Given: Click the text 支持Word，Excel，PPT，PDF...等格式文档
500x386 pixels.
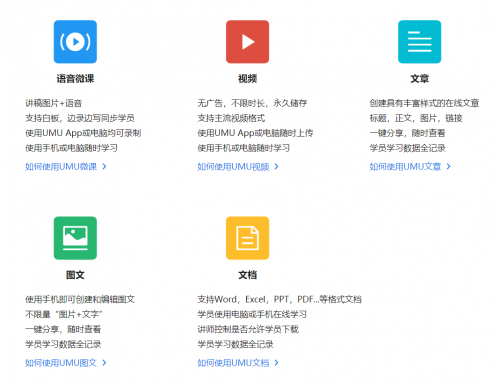Looking at the screenshot, I should 279,299.
